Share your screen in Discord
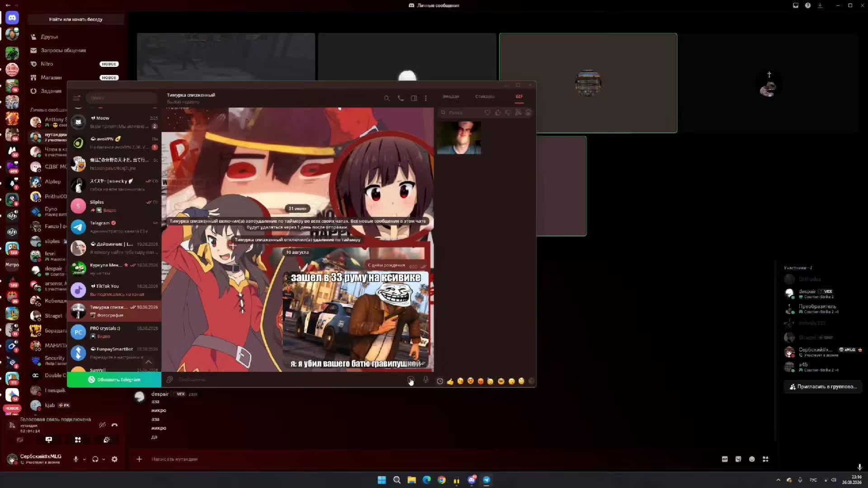 coord(49,440)
